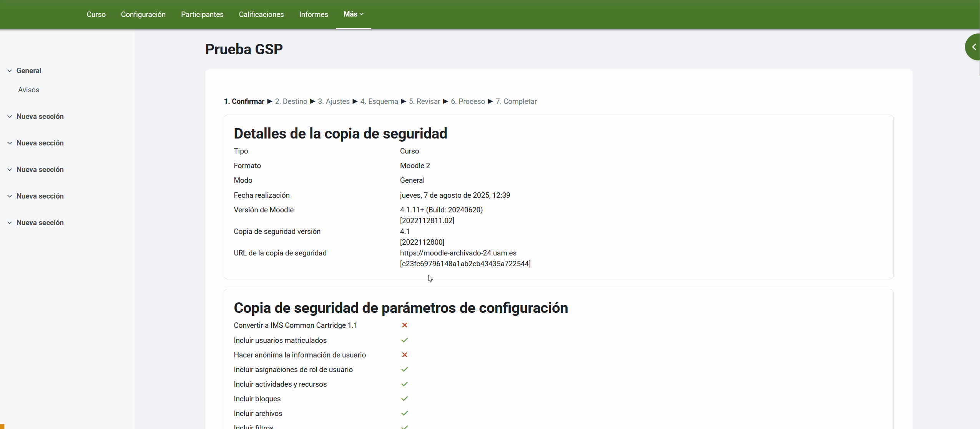
Task: Open the Calificaciones tab
Action: 261,15
